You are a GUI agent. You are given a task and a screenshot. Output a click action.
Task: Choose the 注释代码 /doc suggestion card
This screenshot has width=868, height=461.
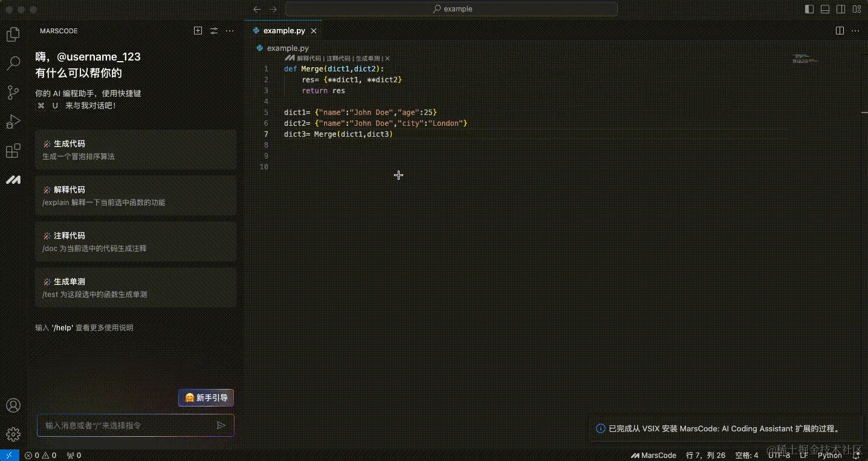coord(136,241)
